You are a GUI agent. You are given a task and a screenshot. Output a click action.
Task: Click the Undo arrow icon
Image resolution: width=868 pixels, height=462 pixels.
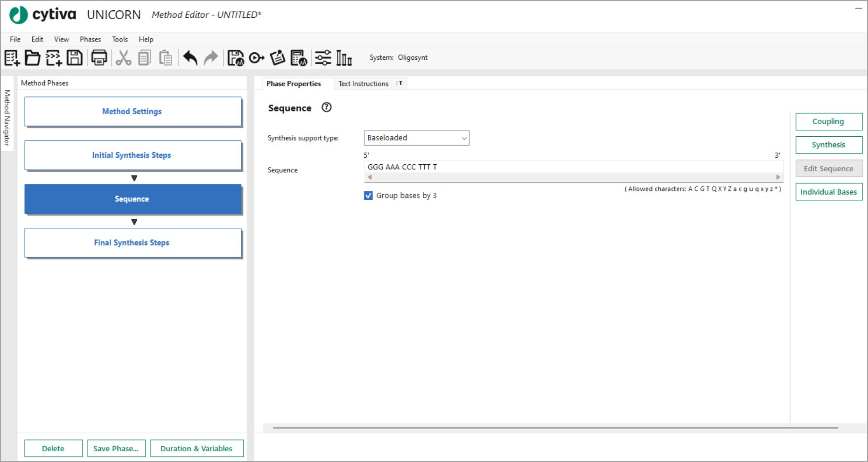coord(190,58)
